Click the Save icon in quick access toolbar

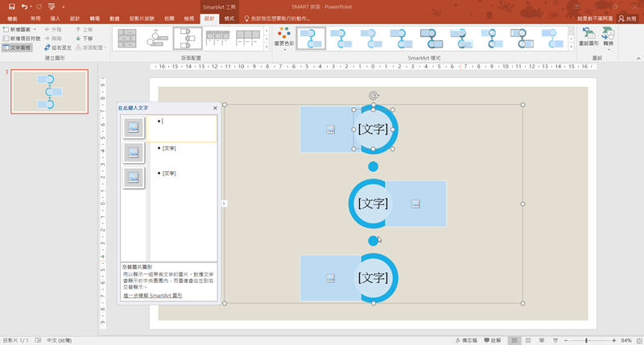pos(12,6)
